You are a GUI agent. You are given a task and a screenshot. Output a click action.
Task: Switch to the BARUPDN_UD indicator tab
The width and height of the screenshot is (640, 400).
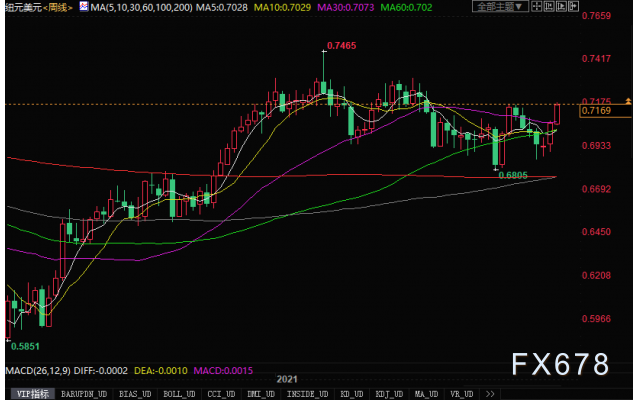coord(84,394)
